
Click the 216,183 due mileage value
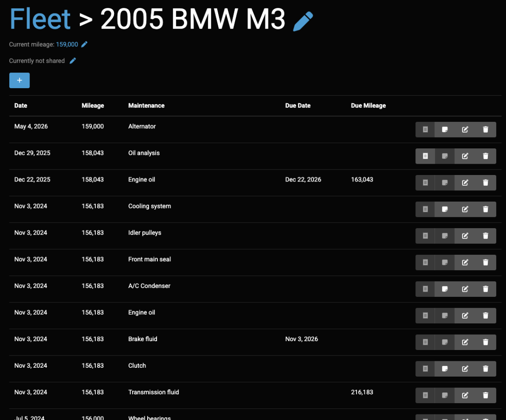point(362,392)
